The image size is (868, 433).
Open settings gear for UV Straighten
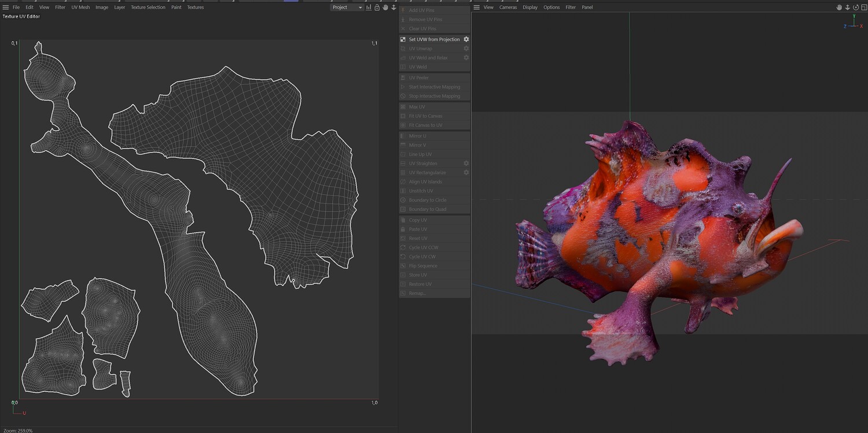pos(466,164)
